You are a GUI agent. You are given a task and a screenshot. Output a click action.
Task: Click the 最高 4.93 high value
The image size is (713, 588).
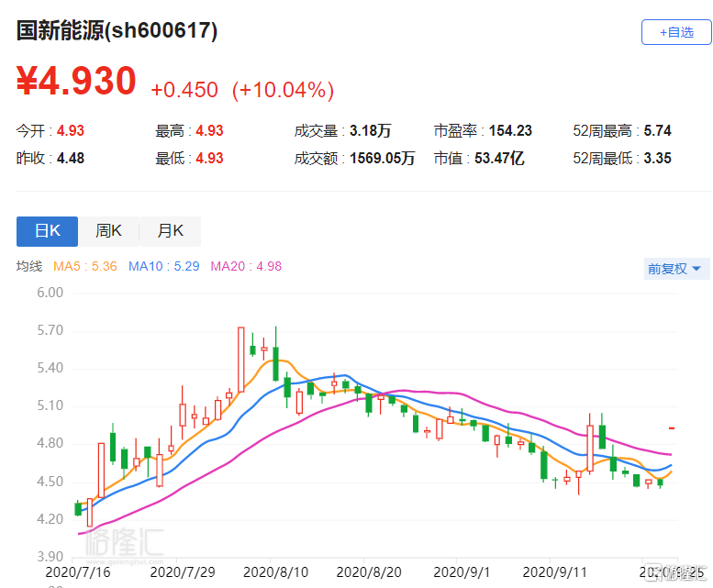(189, 131)
